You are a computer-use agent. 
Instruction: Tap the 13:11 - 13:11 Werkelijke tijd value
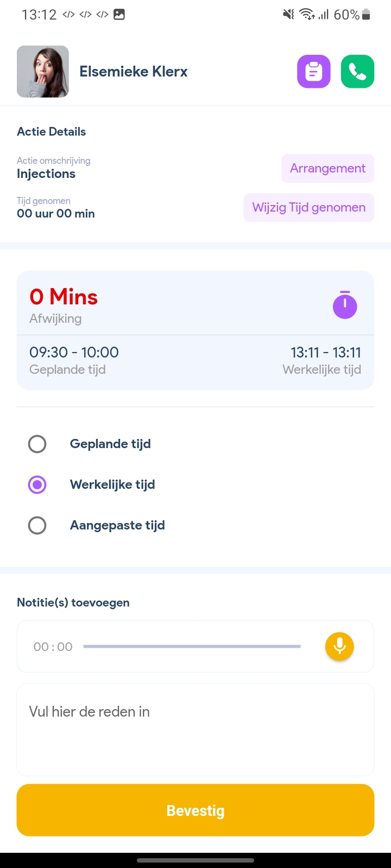click(325, 353)
